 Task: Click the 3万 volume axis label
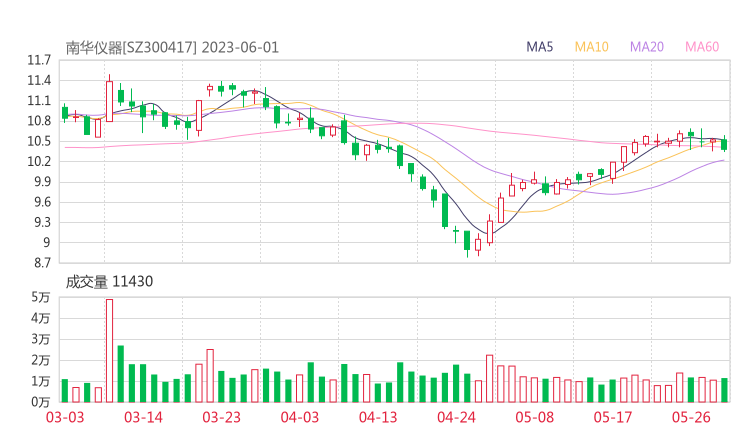[x=41, y=339]
